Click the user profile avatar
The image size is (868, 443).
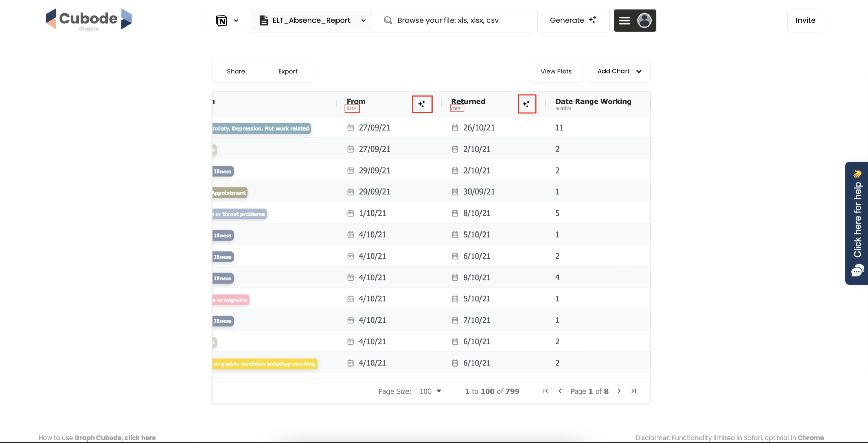[x=644, y=21]
